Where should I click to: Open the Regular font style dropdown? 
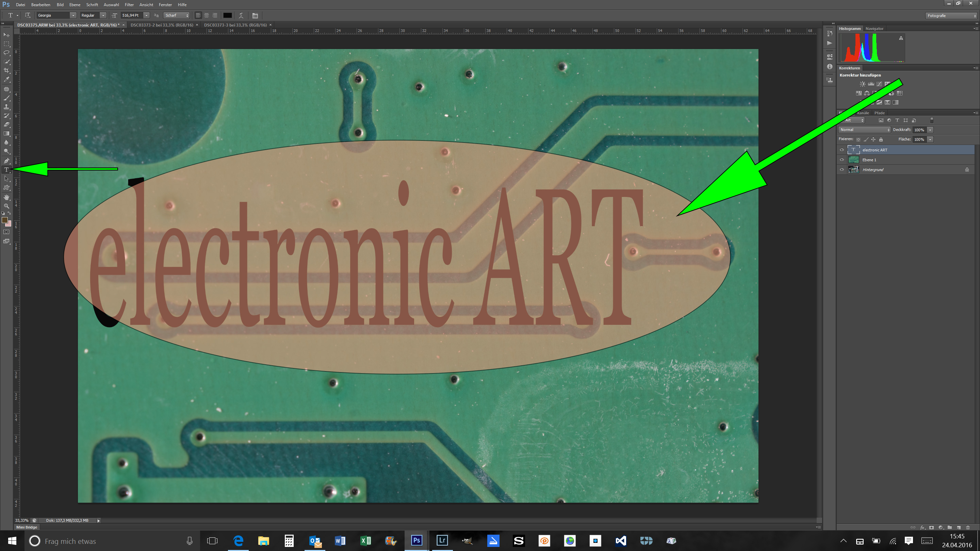[103, 16]
